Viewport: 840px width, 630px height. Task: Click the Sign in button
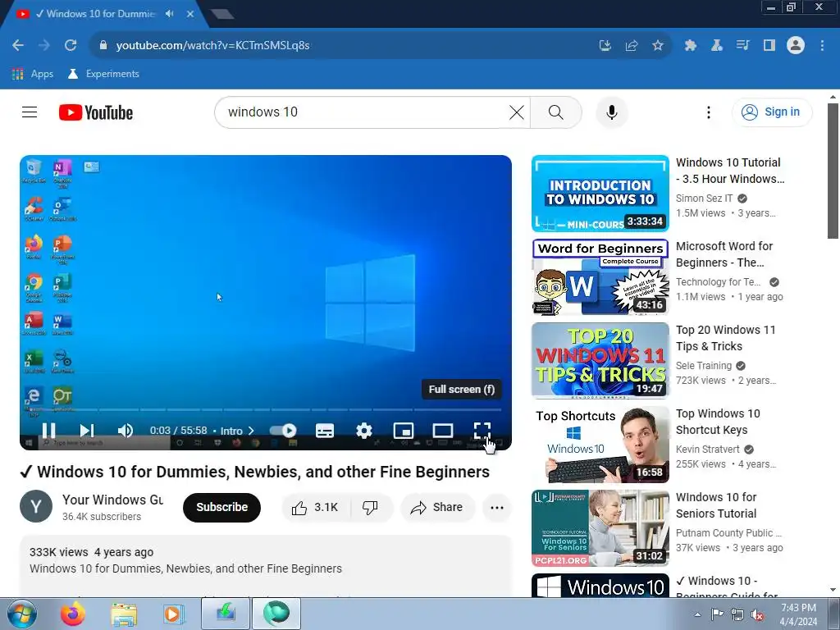772,112
